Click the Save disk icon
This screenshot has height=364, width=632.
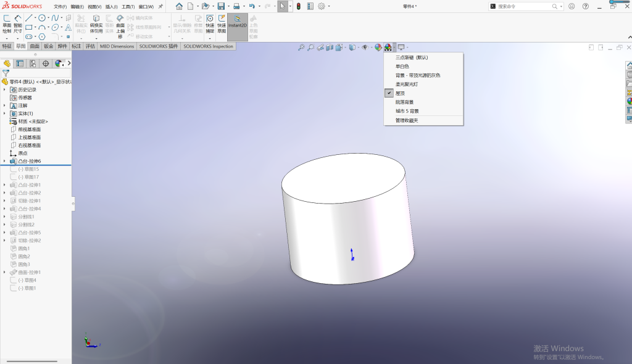(x=221, y=6)
